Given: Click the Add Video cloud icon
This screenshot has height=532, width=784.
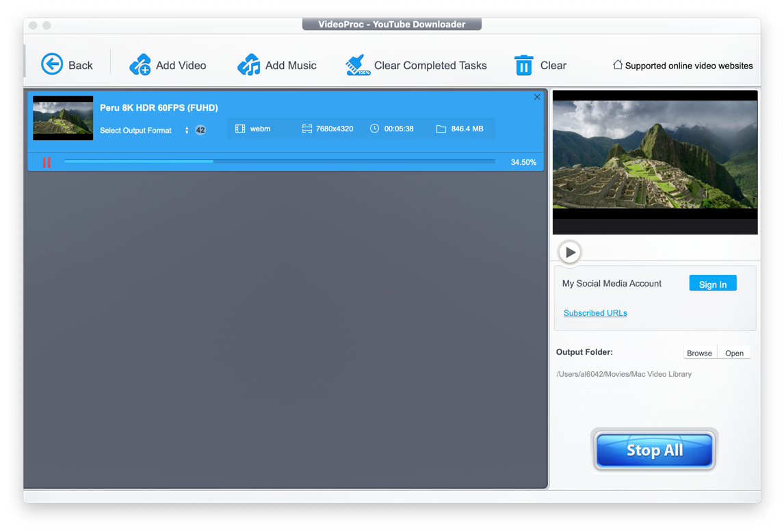Looking at the screenshot, I should coord(140,64).
